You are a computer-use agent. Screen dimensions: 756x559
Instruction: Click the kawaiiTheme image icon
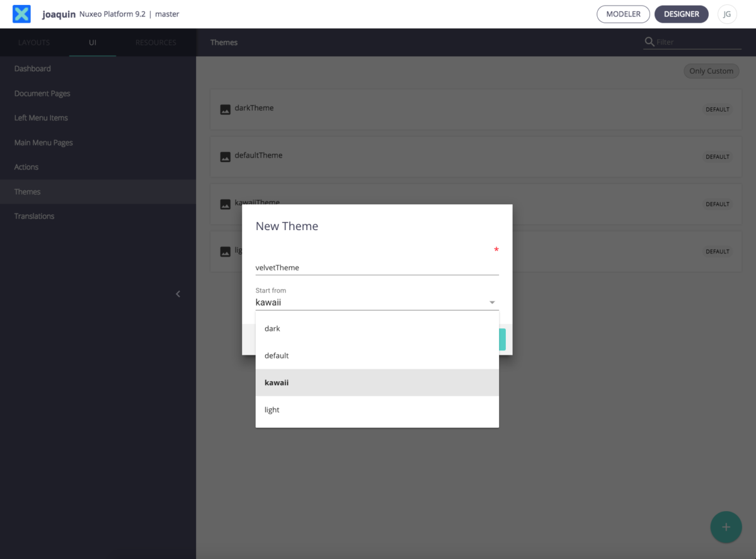click(226, 204)
